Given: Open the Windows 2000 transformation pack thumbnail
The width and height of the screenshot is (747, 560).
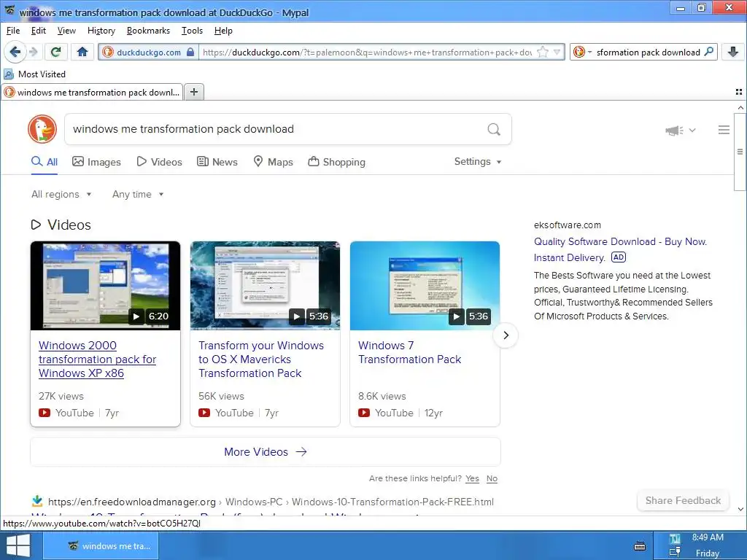Looking at the screenshot, I should 105,285.
